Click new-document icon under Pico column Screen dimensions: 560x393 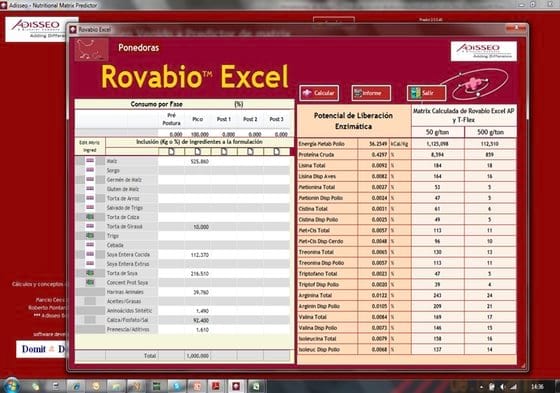(198, 151)
